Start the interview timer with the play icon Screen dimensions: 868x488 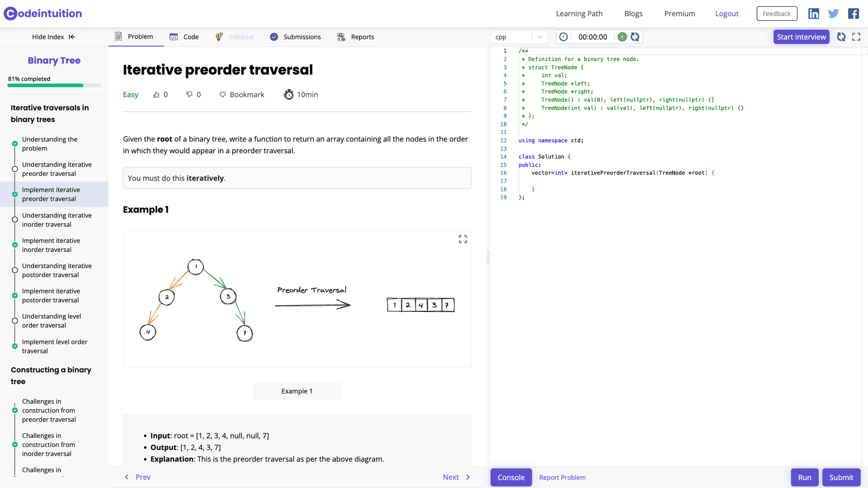pos(622,37)
